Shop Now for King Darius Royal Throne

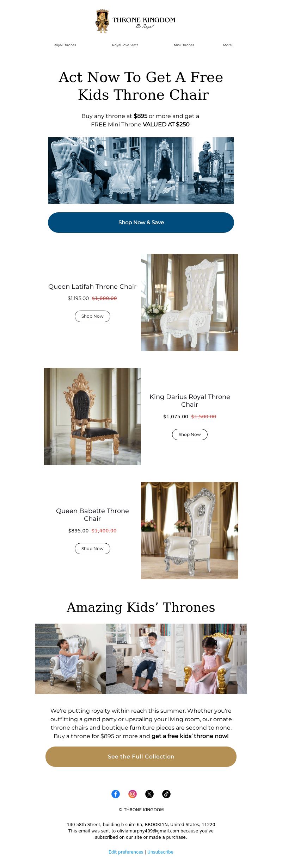tap(190, 435)
